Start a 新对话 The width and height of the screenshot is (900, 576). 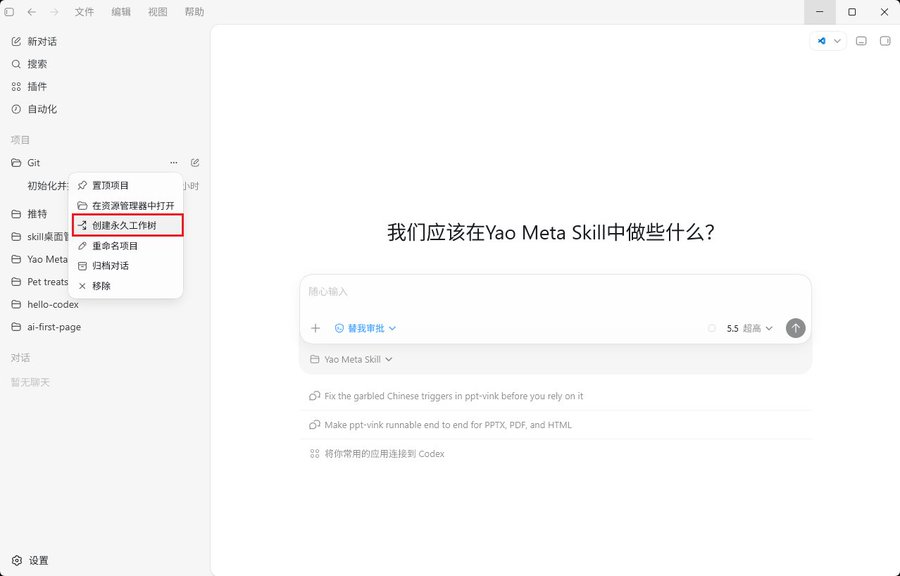[104, 41]
